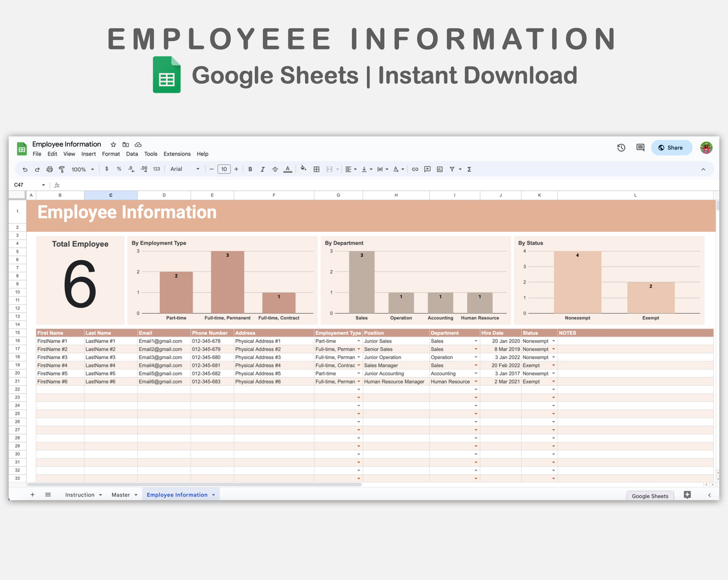Toggle bold formatting
Viewport: 728px width, 580px height.
pyautogui.click(x=250, y=169)
